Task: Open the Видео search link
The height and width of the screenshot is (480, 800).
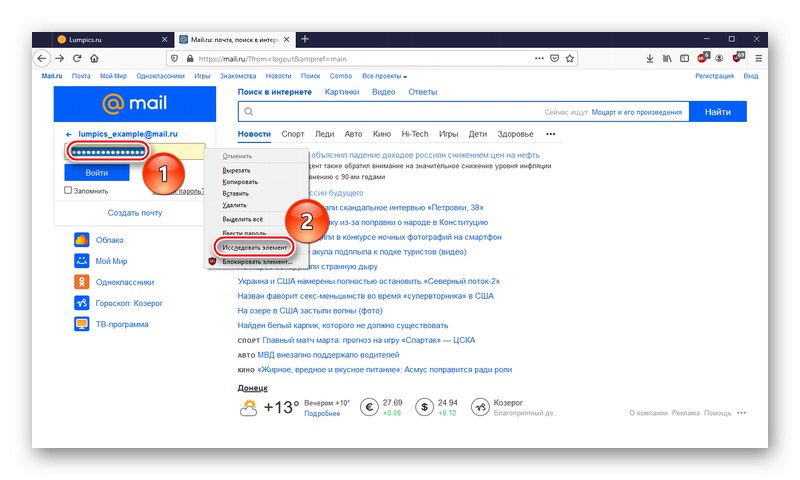Action: point(384,92)
